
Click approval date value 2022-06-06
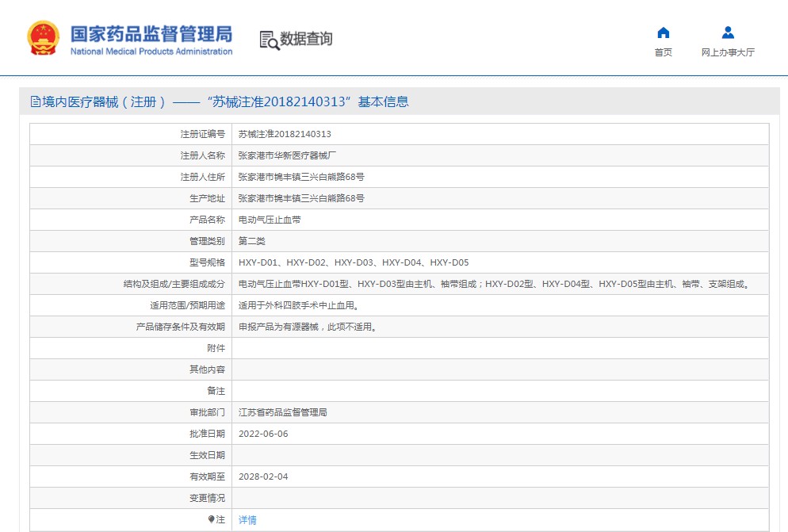point(263,434)
